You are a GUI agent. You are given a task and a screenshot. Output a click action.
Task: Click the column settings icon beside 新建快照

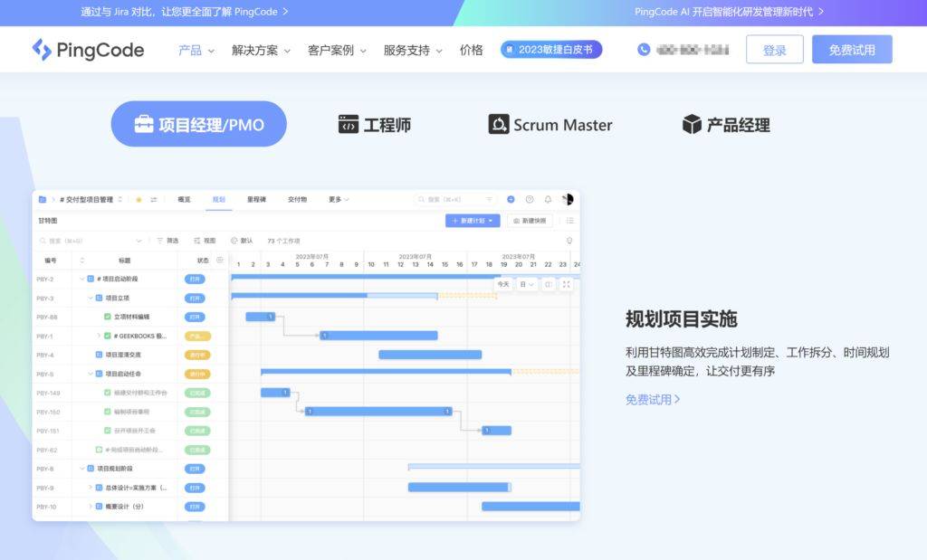click(x=571, y=220)
